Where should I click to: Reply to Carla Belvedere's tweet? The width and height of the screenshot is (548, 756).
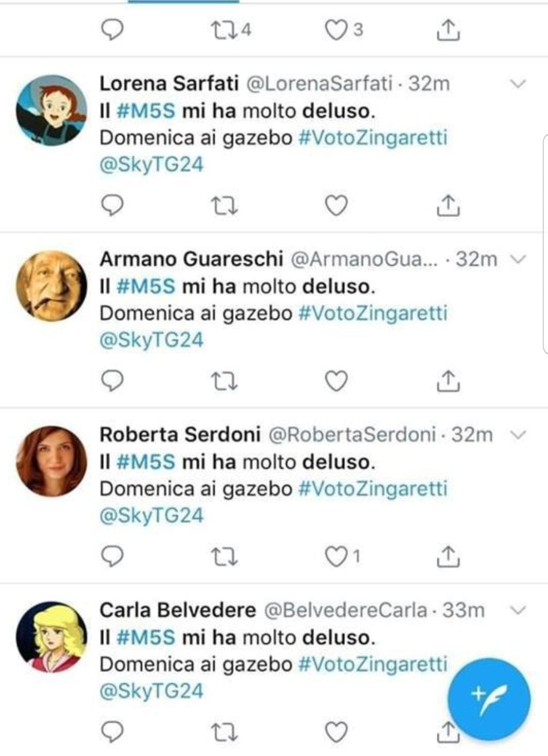111,731
